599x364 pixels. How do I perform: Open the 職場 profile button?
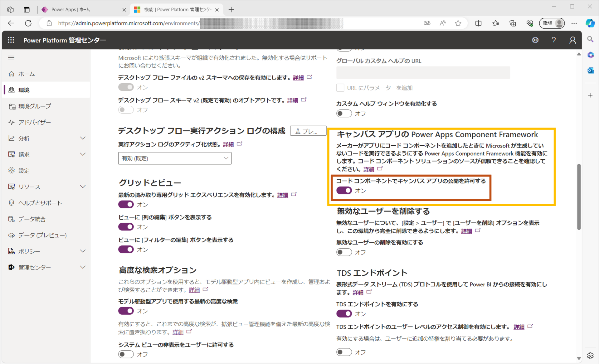552,23
